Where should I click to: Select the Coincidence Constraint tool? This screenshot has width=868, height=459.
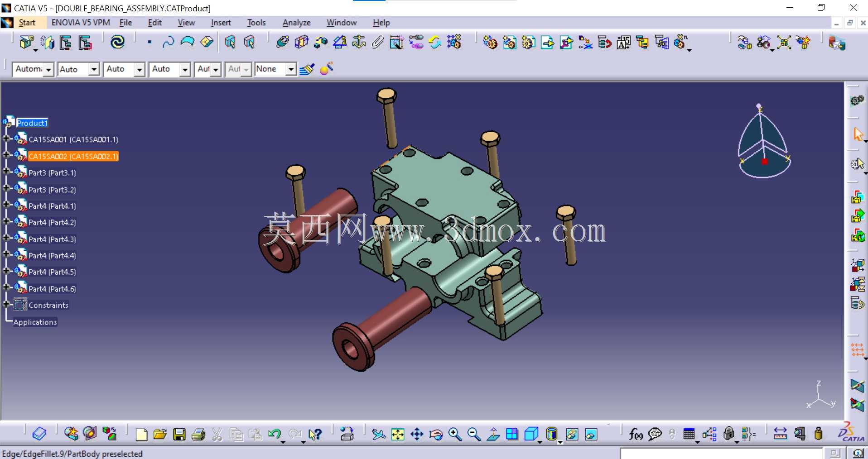coord(282,42)
